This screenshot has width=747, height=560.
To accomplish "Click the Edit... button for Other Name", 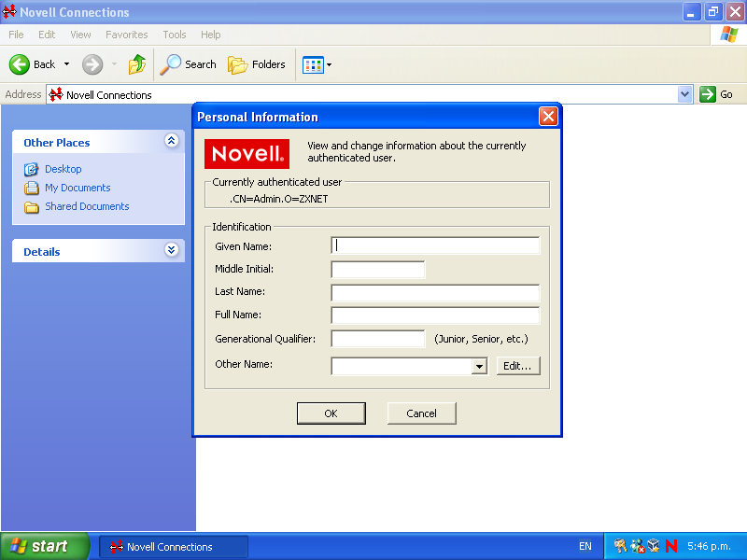I will coord(518,366).
